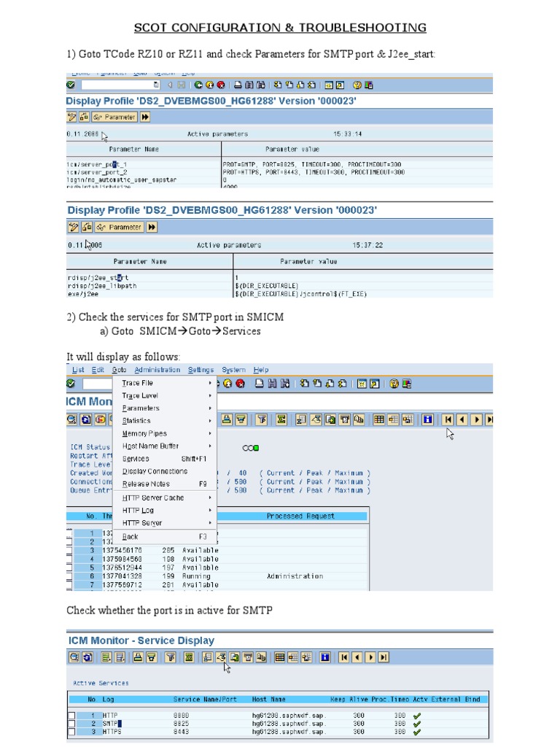Choose Services from the Goto menu
The height and width of the screenshot is (747, 560).
click(136, 459)
